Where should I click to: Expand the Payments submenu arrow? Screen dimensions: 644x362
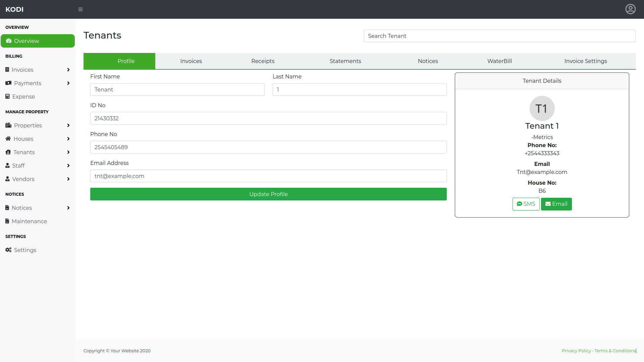pos(68,83)
